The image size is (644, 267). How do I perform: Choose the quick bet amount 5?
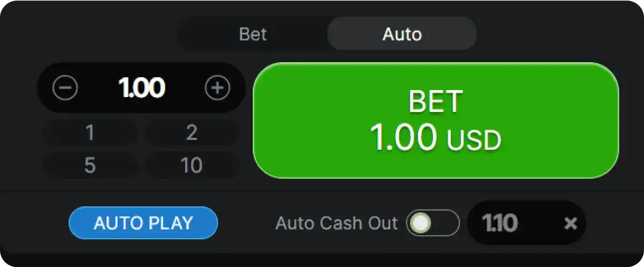90,166
